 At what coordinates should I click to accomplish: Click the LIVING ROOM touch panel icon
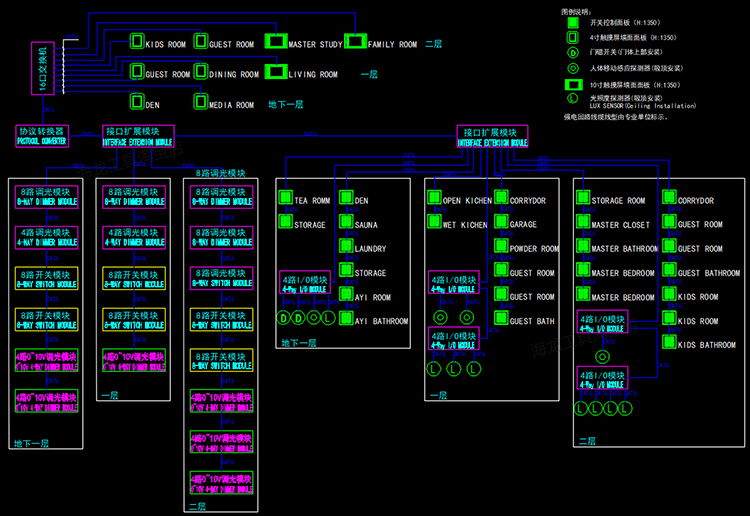[x=275, y=73]
